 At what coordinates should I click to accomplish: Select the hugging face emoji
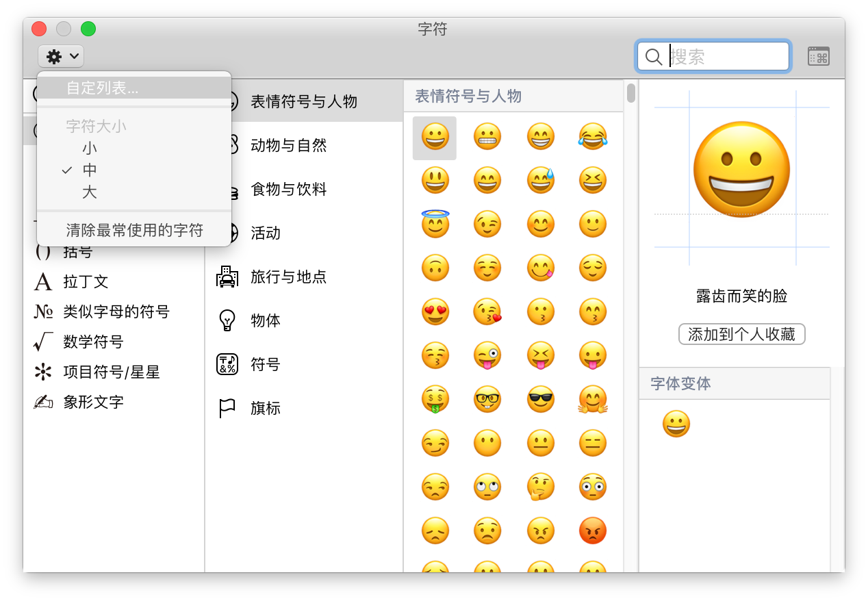click(593, 399)
